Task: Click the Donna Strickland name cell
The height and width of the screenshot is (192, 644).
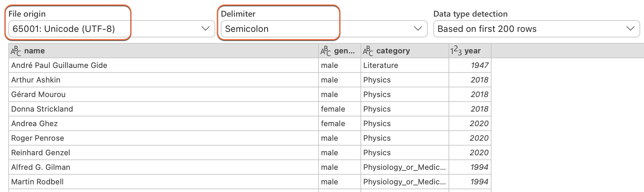Action: point(164,109)
